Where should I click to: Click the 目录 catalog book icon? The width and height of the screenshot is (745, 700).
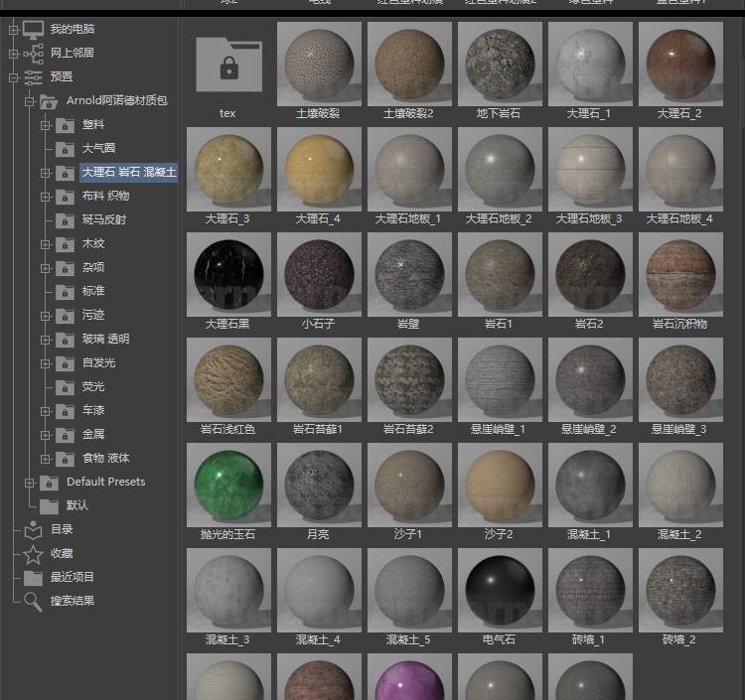(33, 530)
